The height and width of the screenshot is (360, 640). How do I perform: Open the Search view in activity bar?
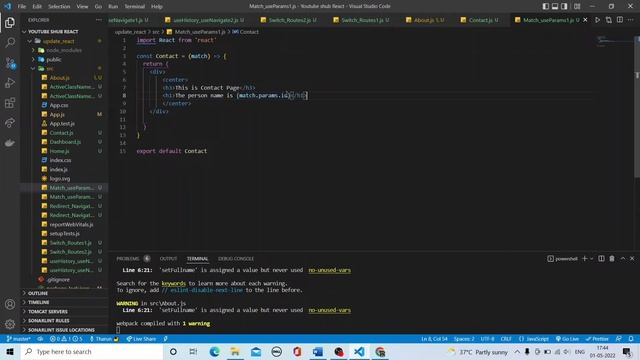point(10,42)
